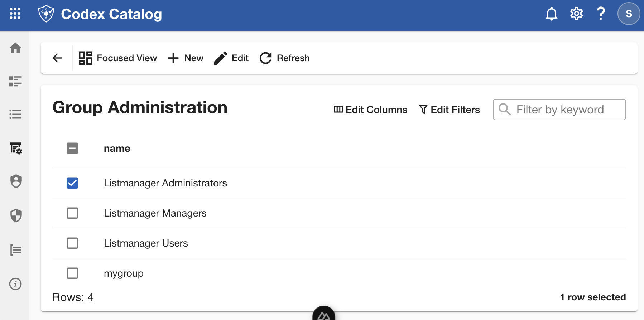The height and width of the screenshot is (320, 644).
Task: Open table settings icon in sidebar
Action: click(x=16, y=148)
